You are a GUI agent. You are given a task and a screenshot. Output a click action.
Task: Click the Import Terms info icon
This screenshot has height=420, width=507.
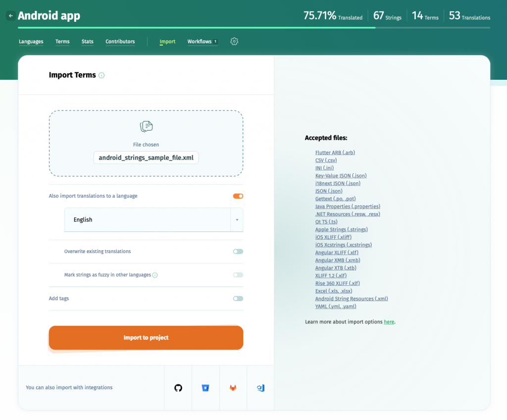101,75
